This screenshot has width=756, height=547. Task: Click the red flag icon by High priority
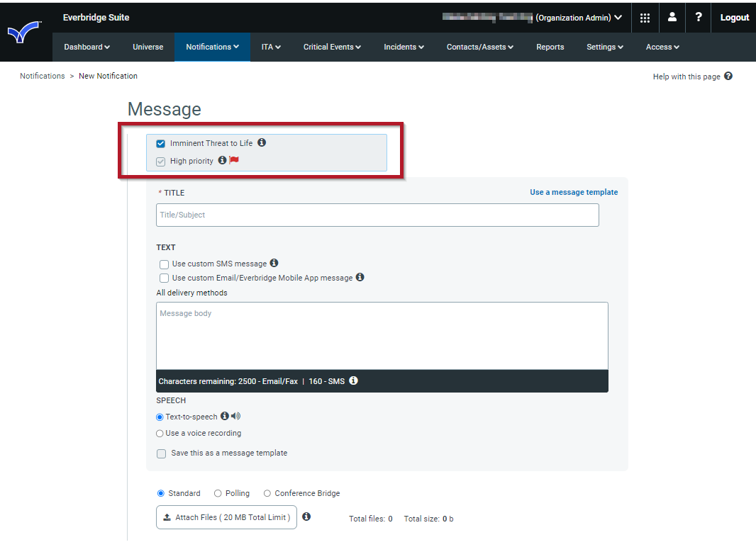pyautogui.click(x=234, y=160)
